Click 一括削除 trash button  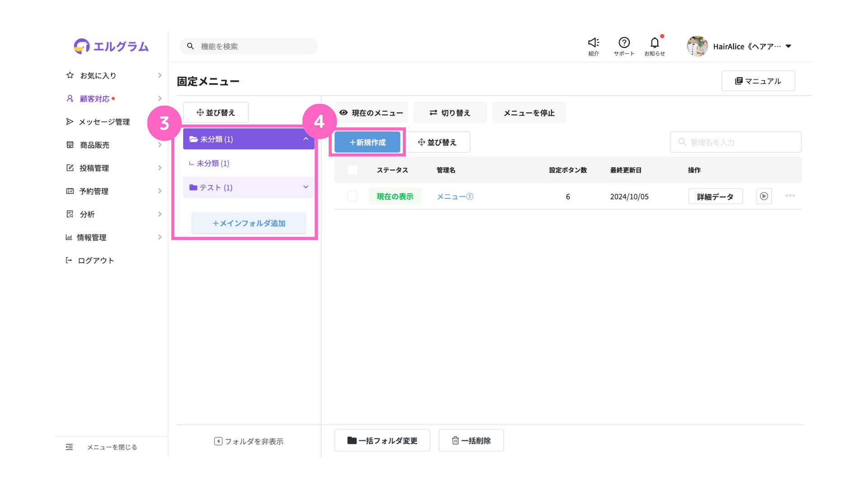(471, 441)
